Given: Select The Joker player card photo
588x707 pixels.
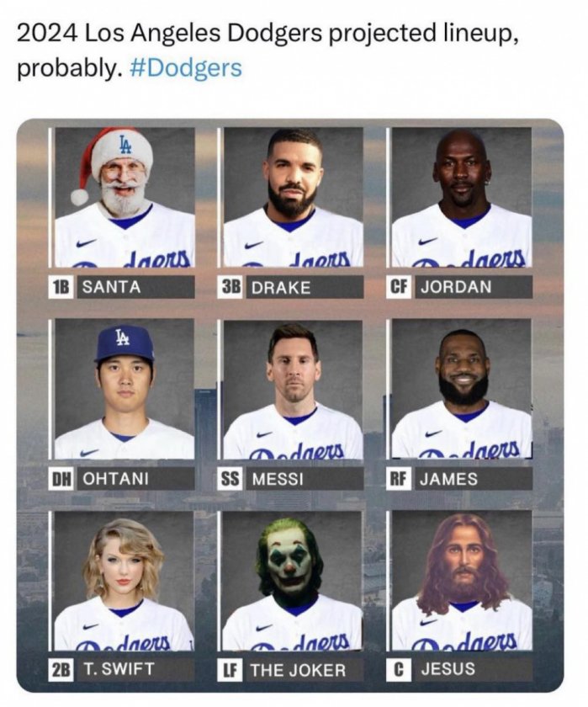Looking at the screenshot, I should [294, 581].
